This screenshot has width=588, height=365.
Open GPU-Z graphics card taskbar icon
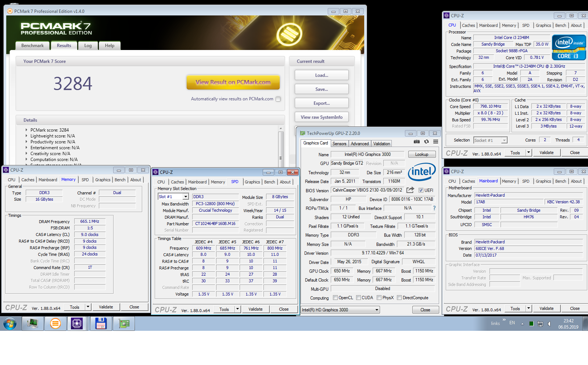coord(124,324)
